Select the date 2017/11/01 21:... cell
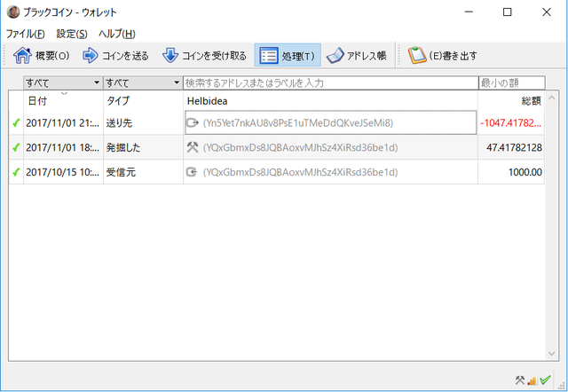The width and height of the screenshot is (568, 392). pyautogui.click(x=62, y=123)
